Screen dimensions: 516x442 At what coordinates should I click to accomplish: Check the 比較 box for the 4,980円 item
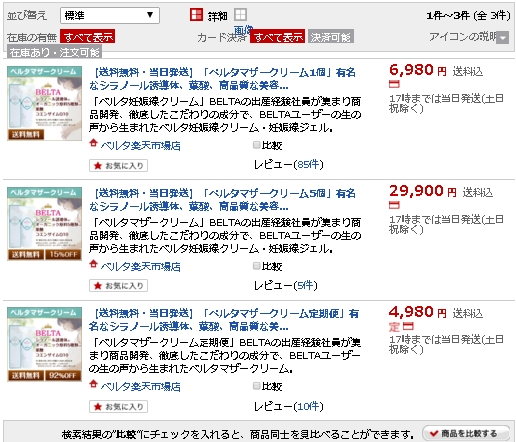(x=256, y=386)
